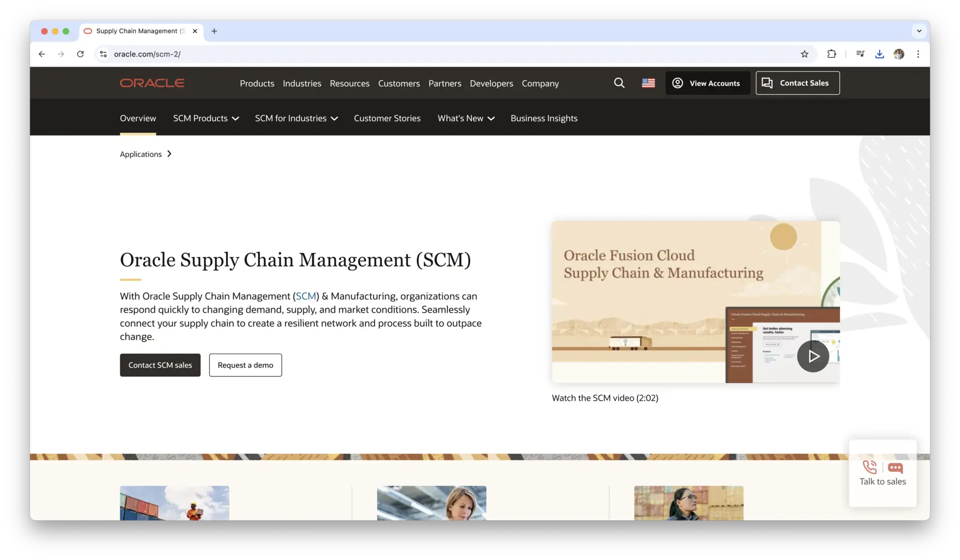
Task: Click the Chrome profile avatar
Action: [899, 54]
